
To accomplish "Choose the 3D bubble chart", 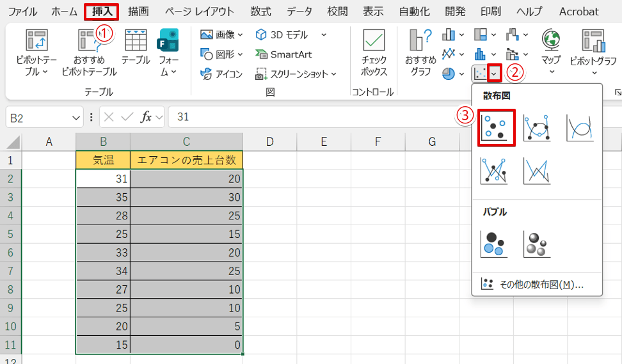I will [x=537, y=244].
